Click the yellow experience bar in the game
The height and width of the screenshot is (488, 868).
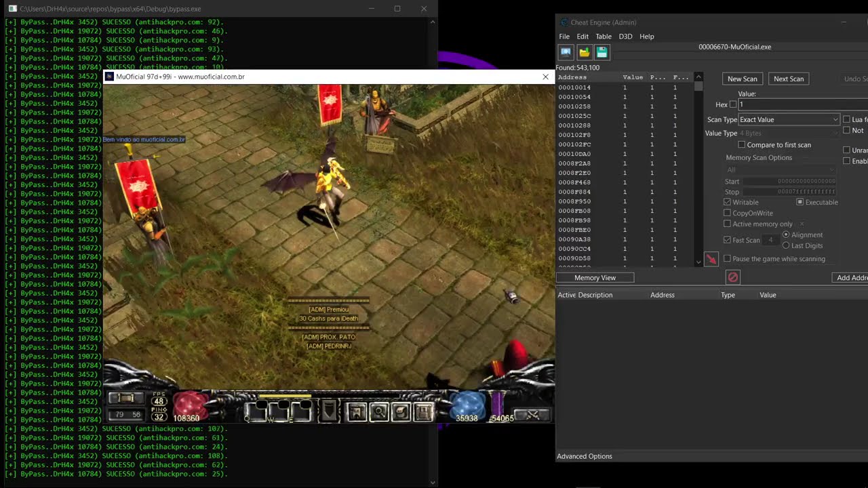(285, 396)
